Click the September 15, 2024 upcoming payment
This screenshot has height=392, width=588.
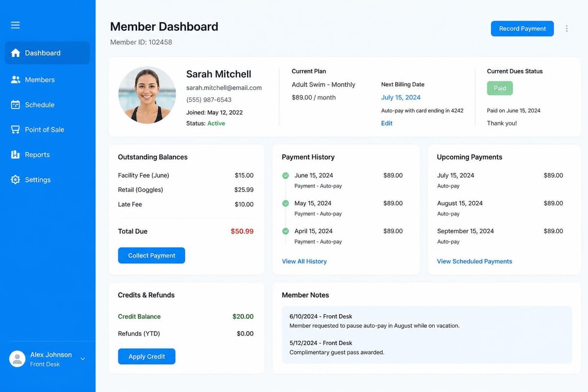(500, 236)
